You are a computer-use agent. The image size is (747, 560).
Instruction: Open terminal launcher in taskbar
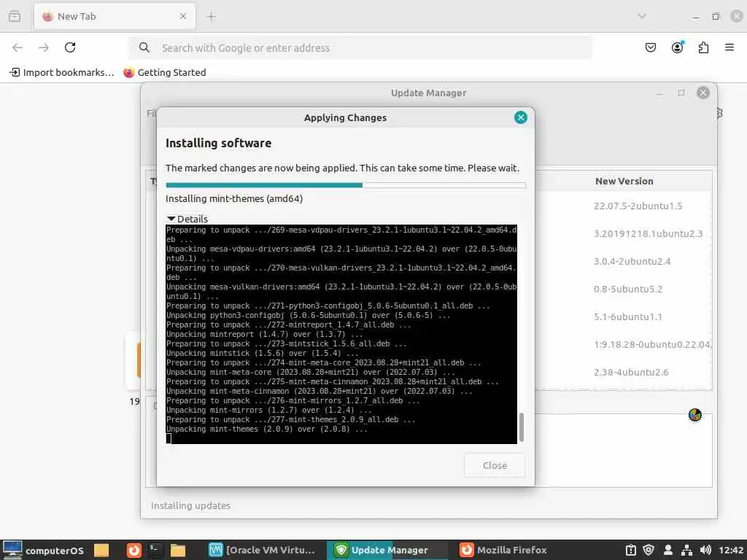pos(155,550)
